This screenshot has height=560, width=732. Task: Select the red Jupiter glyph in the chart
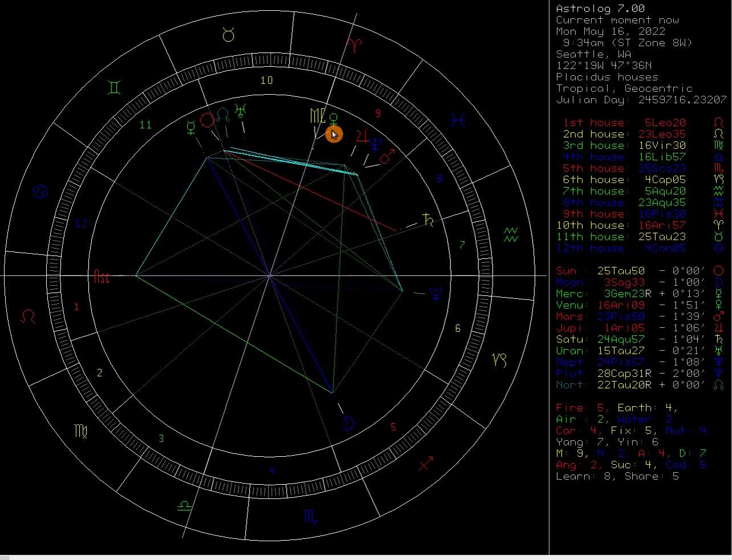[361, 136]
